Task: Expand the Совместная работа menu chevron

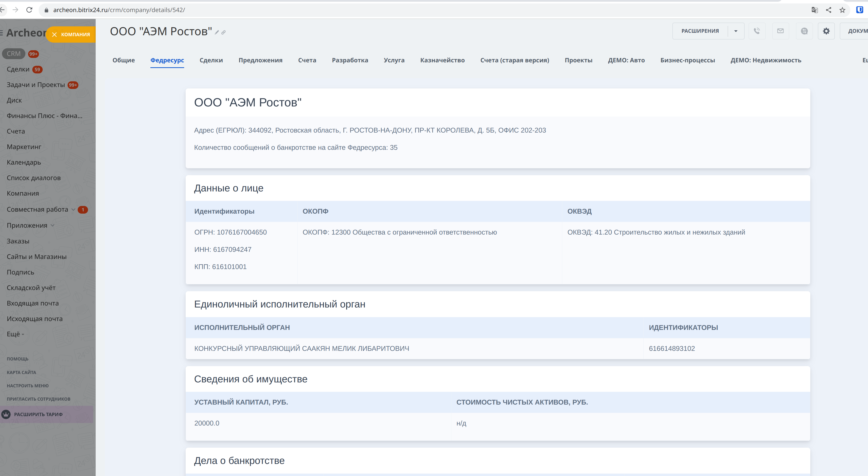Action: (x=73, y=209)
